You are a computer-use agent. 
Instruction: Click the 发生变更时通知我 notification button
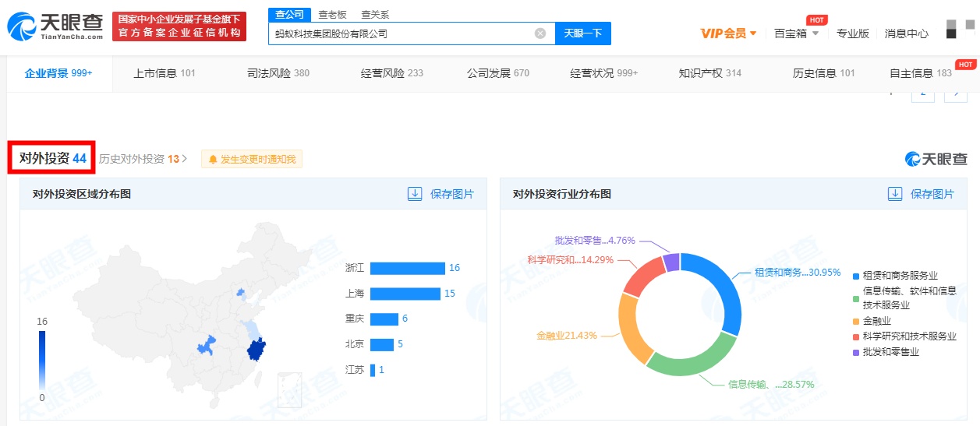tap(252, 160)
